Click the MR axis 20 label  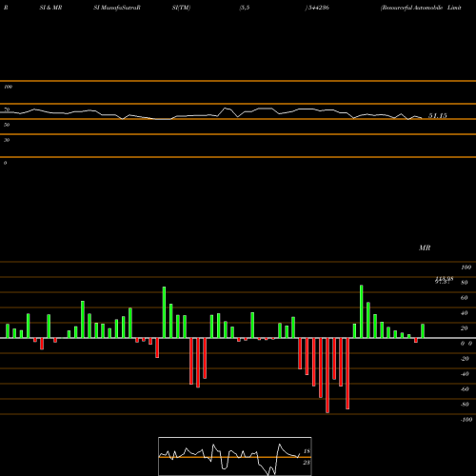(465, 328)
